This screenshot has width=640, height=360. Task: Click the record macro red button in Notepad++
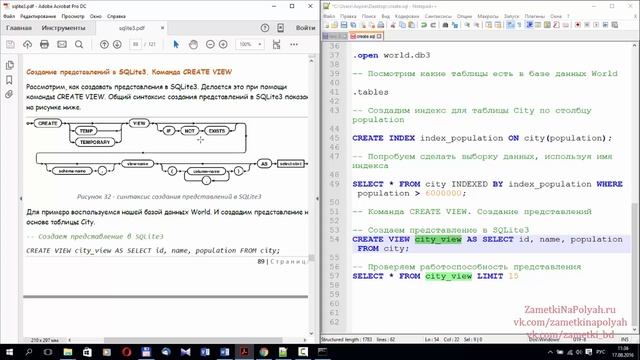pos(578,25)
